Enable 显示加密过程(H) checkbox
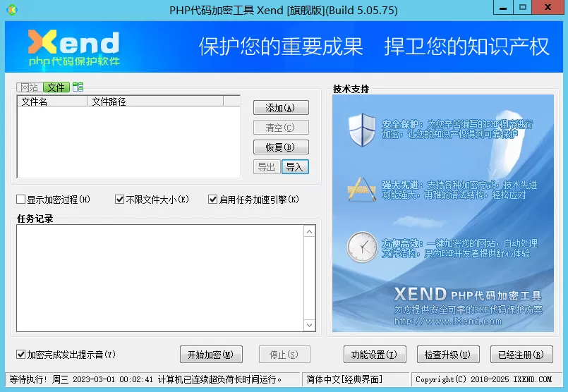The height and width of the screenshot is (392, 568). (53, 200)
